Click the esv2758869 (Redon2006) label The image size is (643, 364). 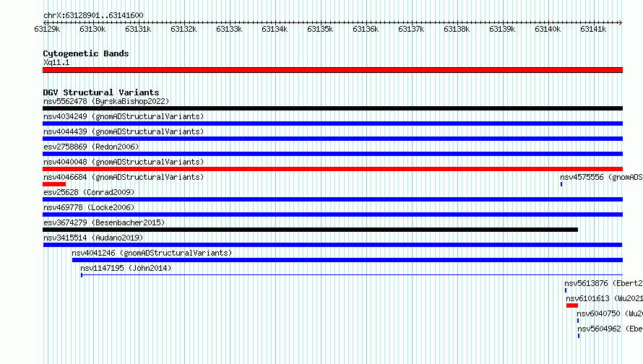point(91,147)
